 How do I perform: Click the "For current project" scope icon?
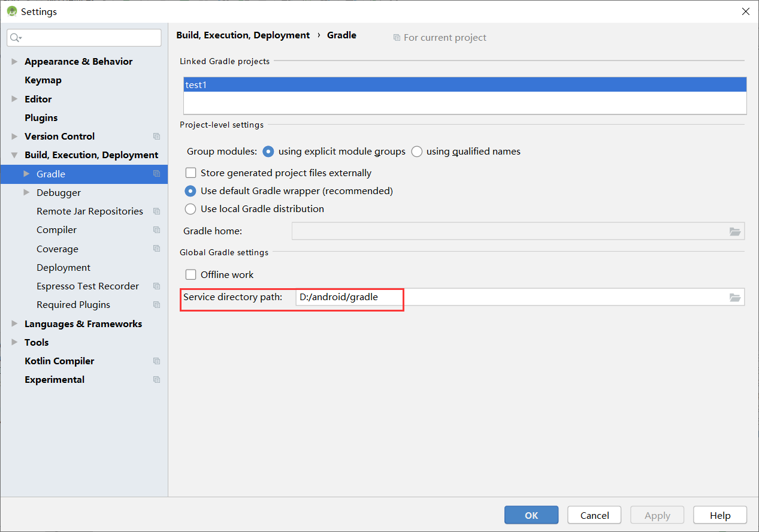pos(397,37)
